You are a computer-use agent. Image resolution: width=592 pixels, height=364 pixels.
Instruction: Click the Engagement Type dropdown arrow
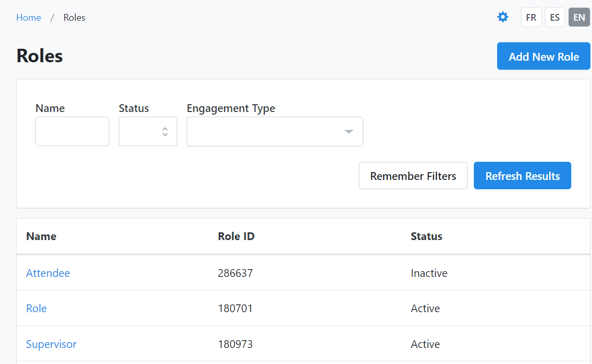(348, 131)
